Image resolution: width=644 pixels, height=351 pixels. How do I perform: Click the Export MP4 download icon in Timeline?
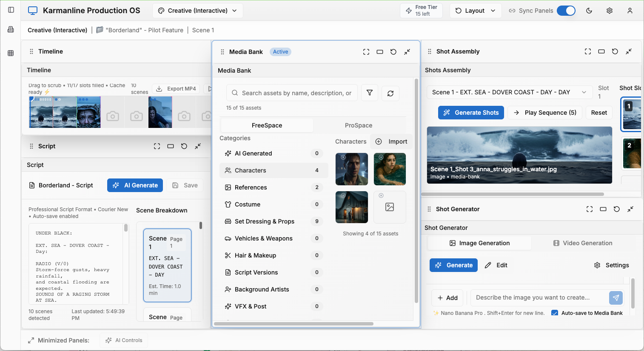point(160,88)
